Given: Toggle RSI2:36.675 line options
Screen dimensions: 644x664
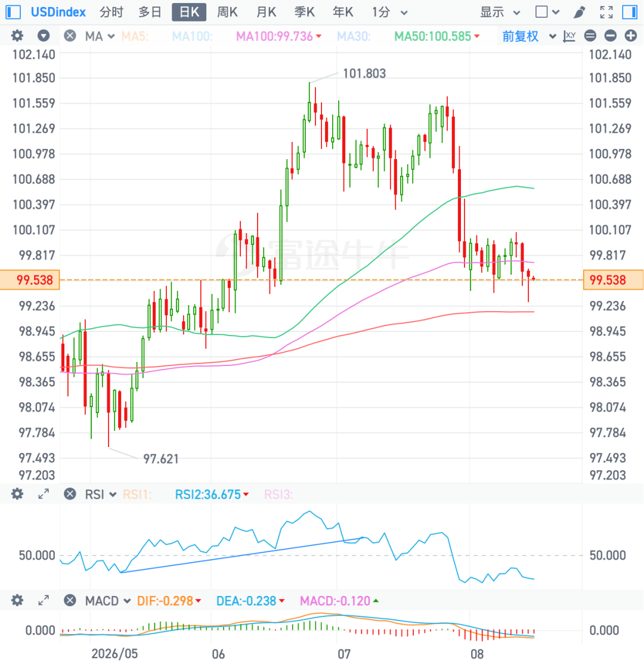Looking at the screenshot, I should coord(212,494).
